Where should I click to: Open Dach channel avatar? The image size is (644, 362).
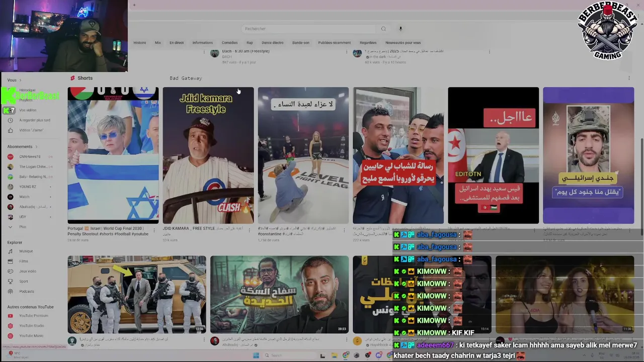[215, 53]
